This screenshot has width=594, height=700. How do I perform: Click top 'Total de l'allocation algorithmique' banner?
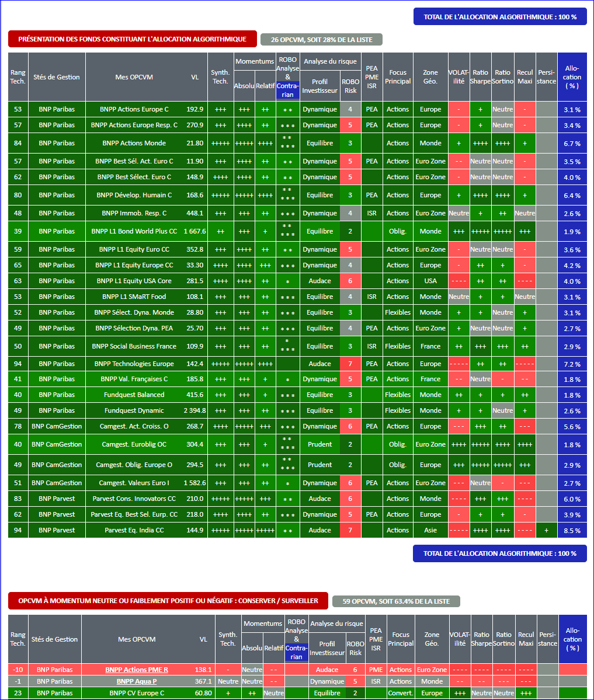click(500, 17)
